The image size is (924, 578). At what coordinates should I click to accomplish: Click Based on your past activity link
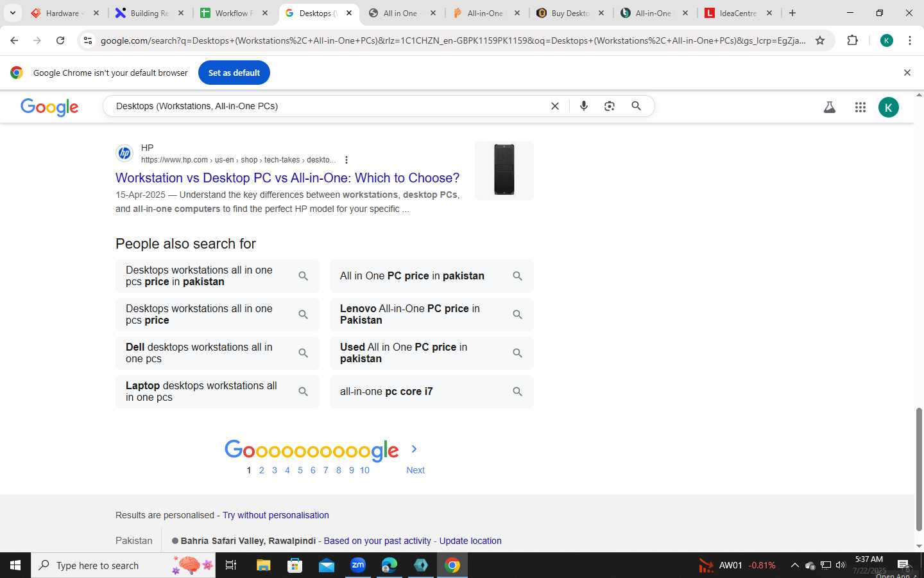pyautogui.click(x=377, y=541)
